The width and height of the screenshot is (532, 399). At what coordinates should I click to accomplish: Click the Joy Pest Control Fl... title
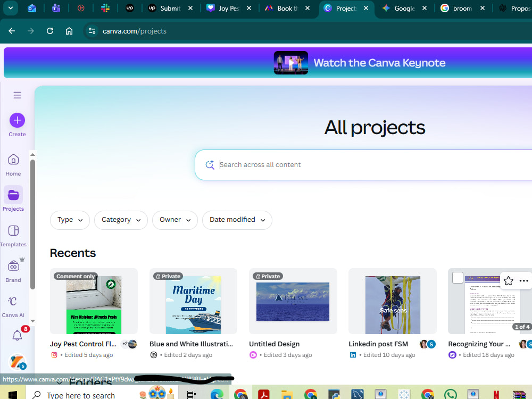tap(83, 344)
